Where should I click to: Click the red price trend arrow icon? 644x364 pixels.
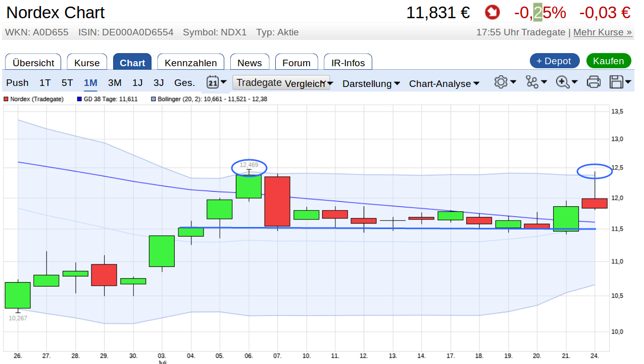[x=491, y=12]
